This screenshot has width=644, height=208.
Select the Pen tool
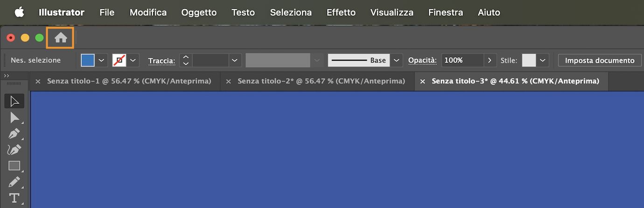click(x=14, y=134)
